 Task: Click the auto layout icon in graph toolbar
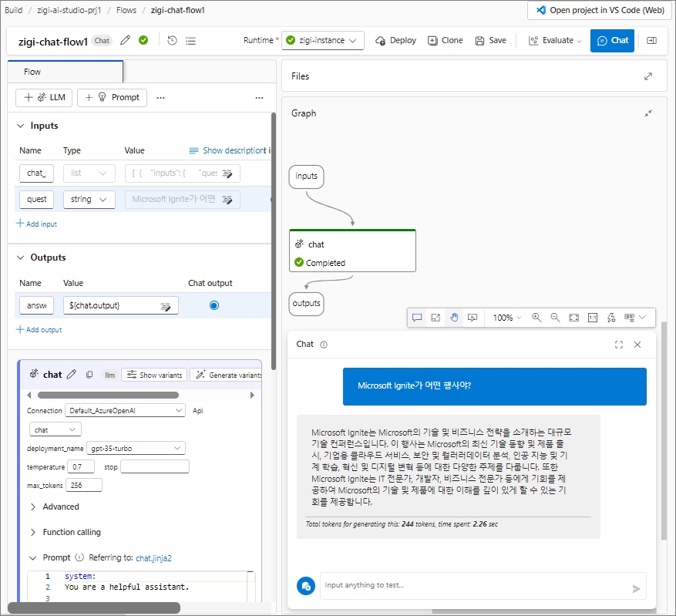point(611,318)
